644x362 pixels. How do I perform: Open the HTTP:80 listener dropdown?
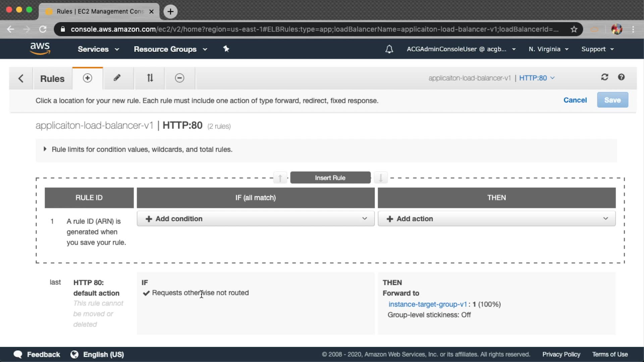[x=537, y=78]
